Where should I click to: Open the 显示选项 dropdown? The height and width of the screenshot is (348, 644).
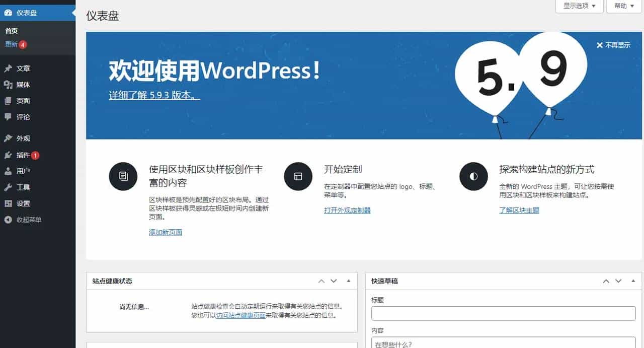coord(579,6)
